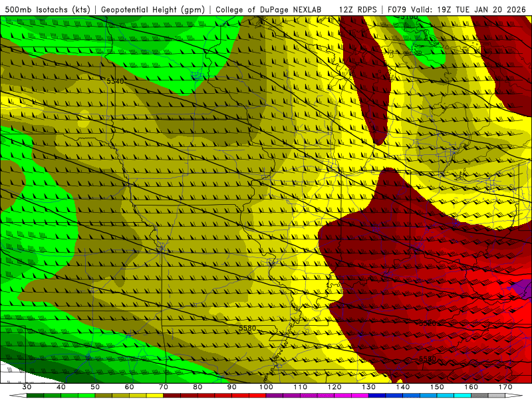Click the dark blue swatch right of the 130 mark
The image size is (532, 399).
click(377, 396)
